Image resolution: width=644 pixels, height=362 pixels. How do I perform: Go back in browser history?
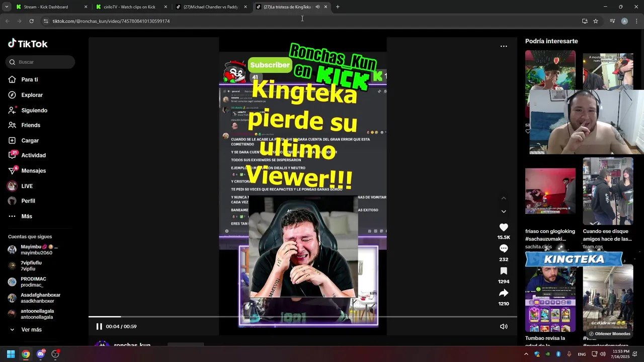7,21
